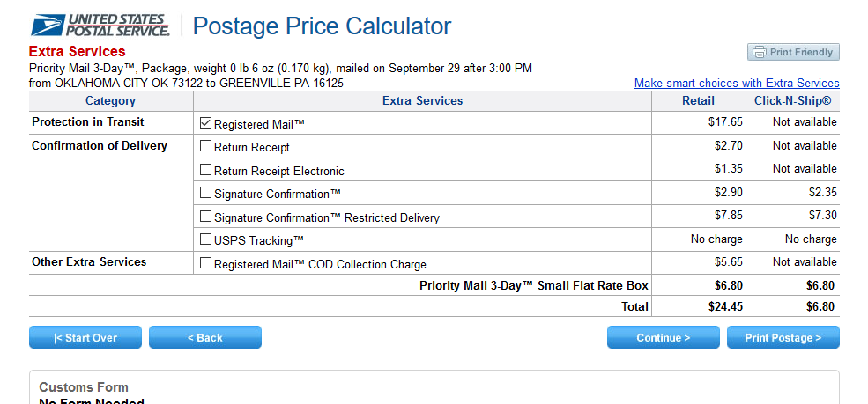This screenshot has width=868, height=404.
Task: Click the Postage Price Calculator heading
Action: coord(322,26)
